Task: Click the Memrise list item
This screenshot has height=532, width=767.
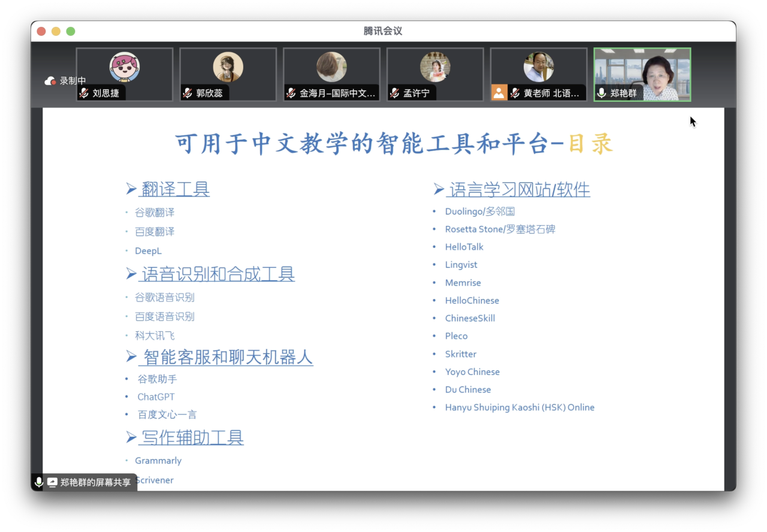Action: [x=463, y=283]
